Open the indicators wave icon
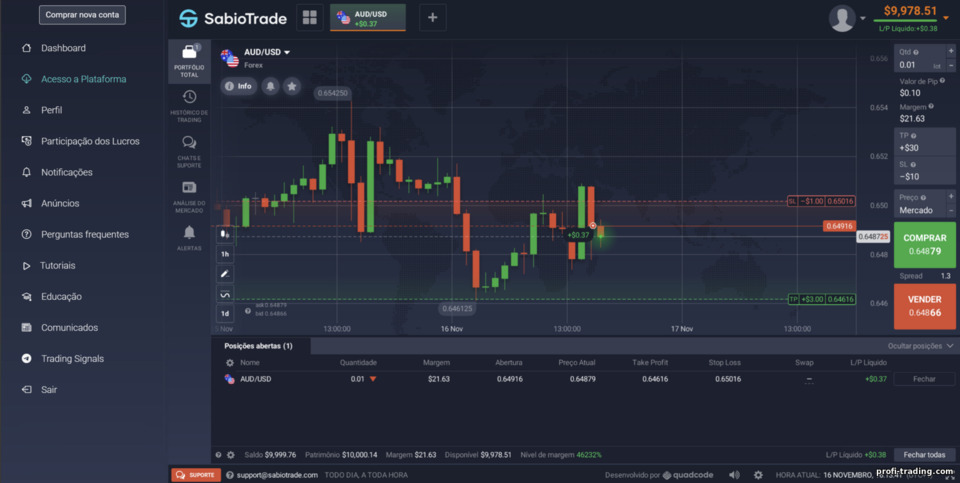960x483 pixels. tap(225, 294)
